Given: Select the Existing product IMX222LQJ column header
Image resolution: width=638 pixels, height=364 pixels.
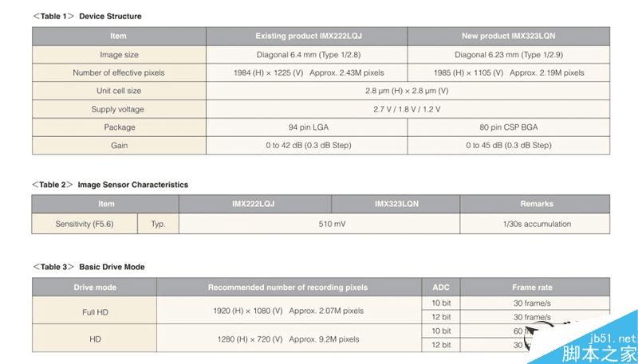Looking at the screenshot, I should click(x=307, y=36).
